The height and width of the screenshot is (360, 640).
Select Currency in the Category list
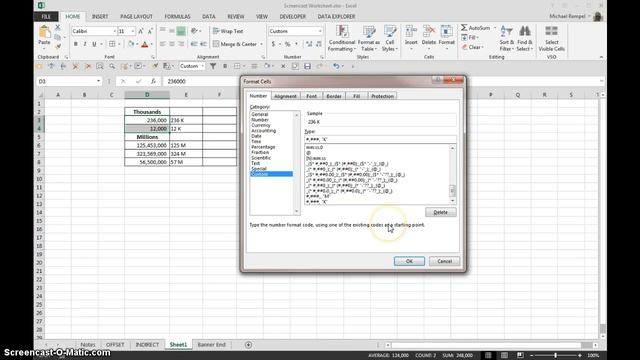(261, 125)
